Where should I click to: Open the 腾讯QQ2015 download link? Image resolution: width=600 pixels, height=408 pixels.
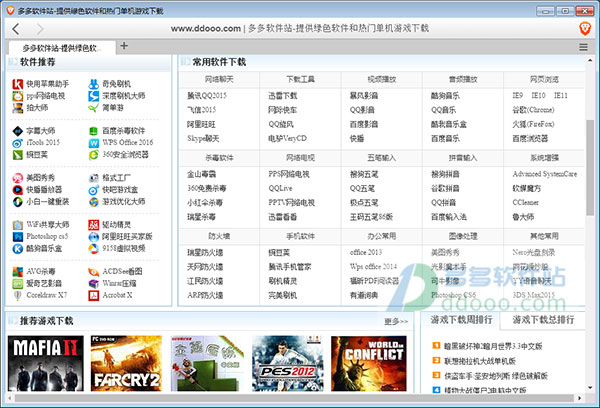(x=207, y=96)
